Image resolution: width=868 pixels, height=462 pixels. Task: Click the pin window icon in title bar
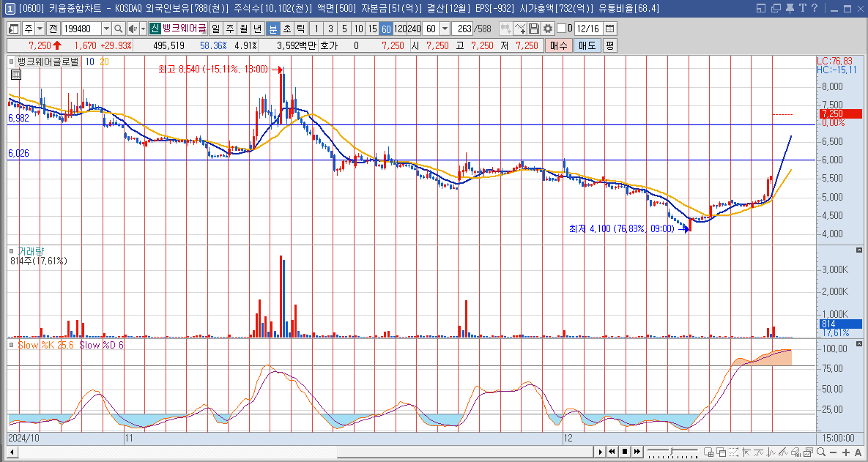point(790,8)
